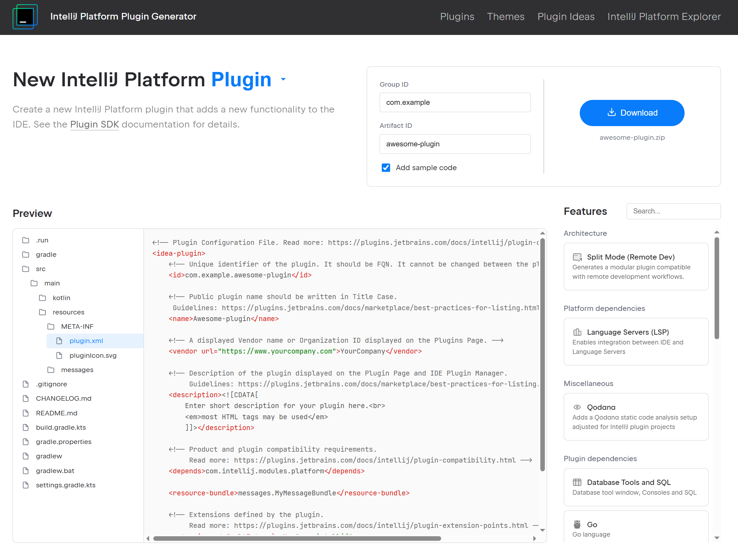Click the Database Tools table icon
Screen dimensions: 738x560
click(577, 482)
